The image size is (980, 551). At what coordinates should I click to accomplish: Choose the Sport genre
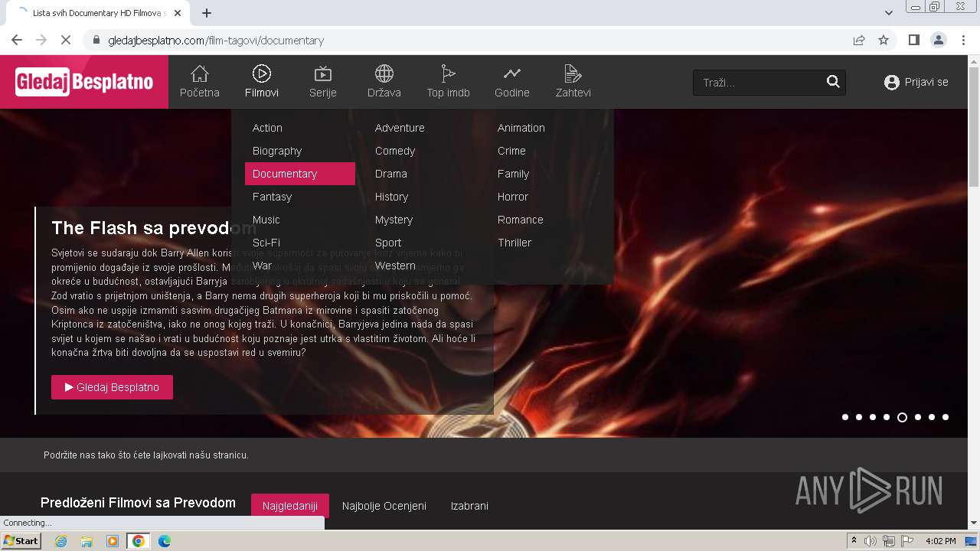(388, 243)
